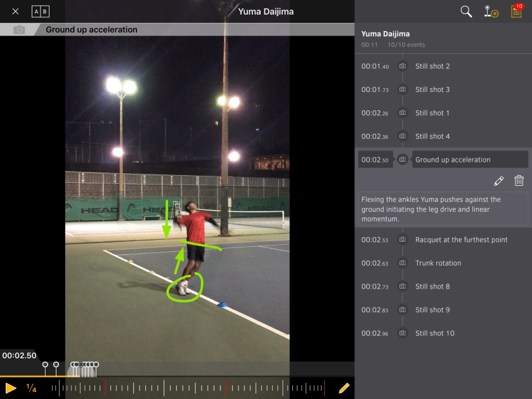Open the notes list with badge 10
This screenshot has width=532, height=399.
click(516, 11)
